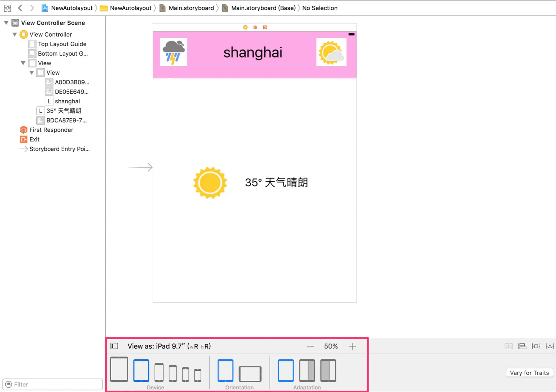Click the Main.storyboard breadcrumb
Image resolution: width=556 pixels, height=392 pixels.
click(187, 8)
